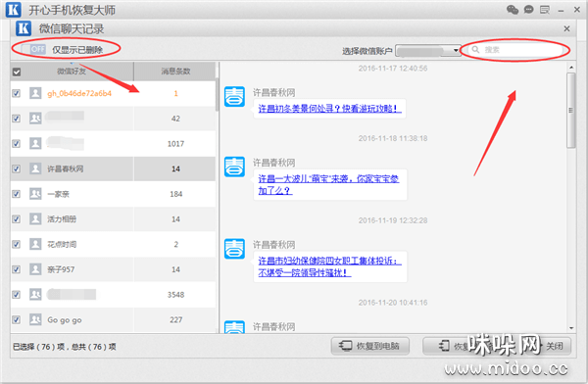
Task: Uncheck the 许昌春秋网 row checkbox
Action: click(16, 168)
